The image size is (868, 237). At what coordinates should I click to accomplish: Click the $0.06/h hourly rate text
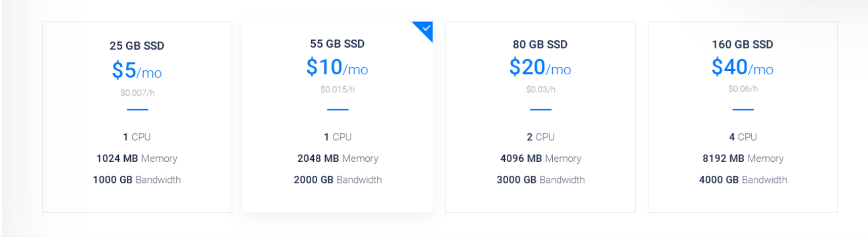coord(743,89)
